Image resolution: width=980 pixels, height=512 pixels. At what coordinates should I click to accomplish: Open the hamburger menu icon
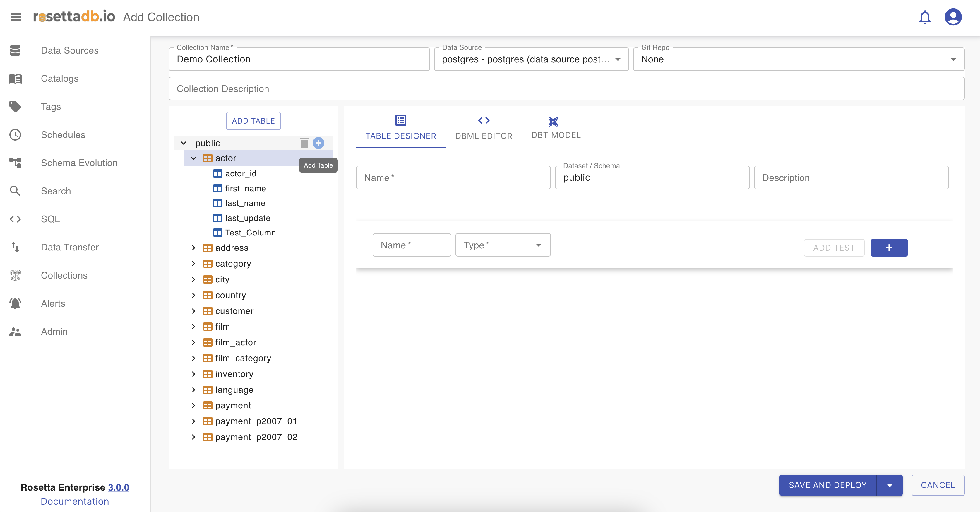[16, 17]
